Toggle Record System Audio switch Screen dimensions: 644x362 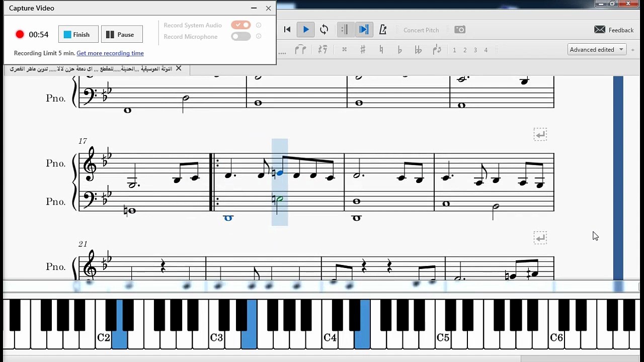tap(241, 25)
